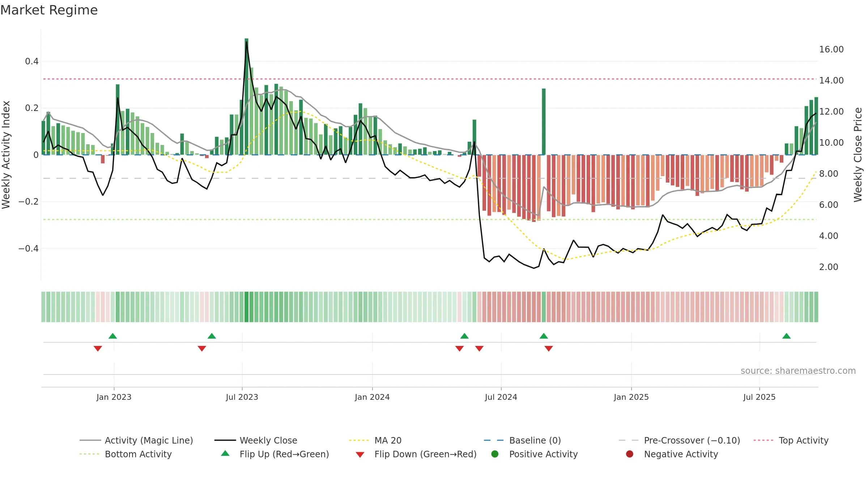Click the green Positive Activity legend dot
868x488 pixels.
point(495,454)
